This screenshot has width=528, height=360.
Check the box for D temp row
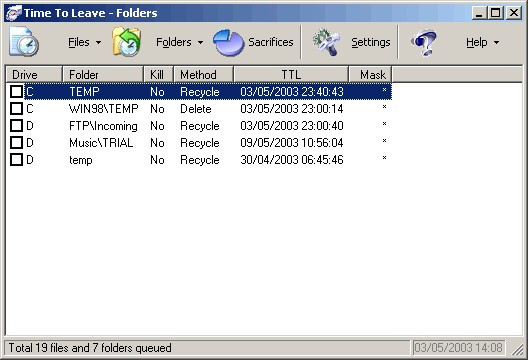click(x=16, y=160)
